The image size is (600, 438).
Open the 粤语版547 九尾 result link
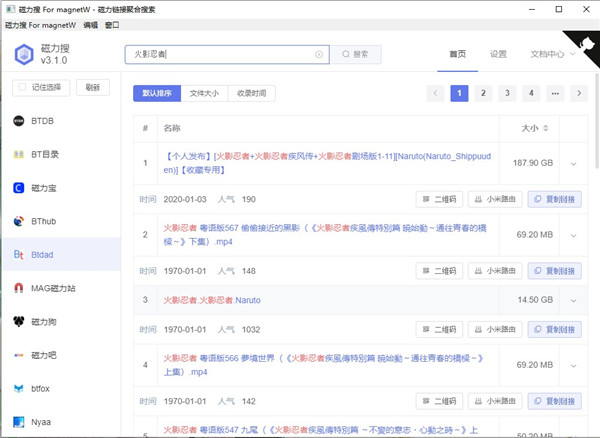pyautogui.click(x=321, y=430)
